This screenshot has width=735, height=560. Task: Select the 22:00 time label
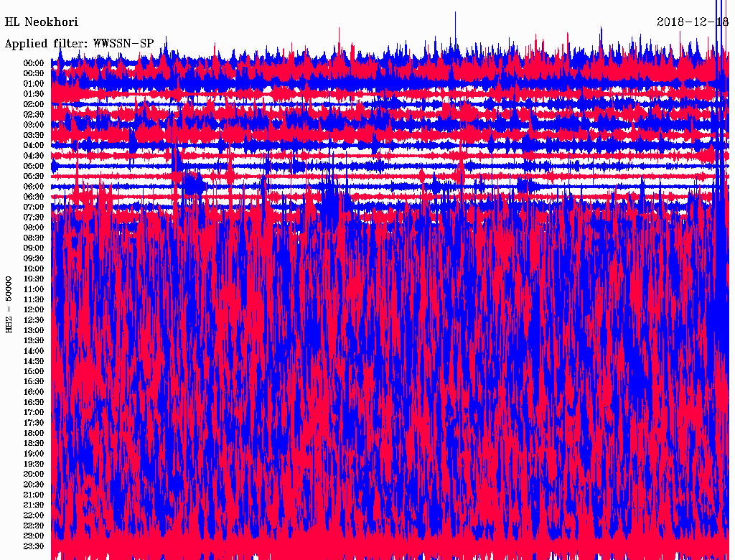(x=34, y=515)
